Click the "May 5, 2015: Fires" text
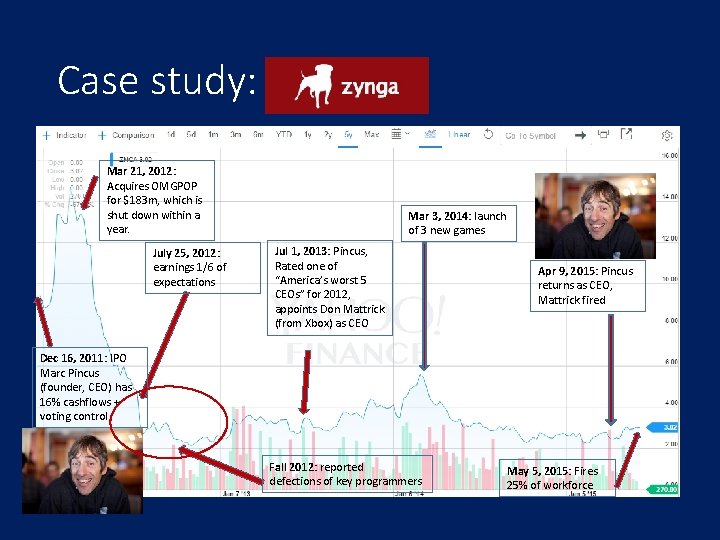 click(552, 471)
